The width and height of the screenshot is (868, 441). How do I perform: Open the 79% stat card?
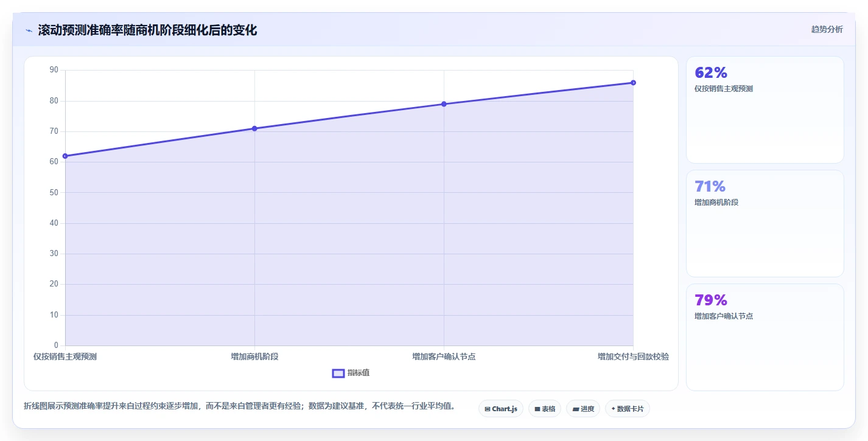pos(765,337)
